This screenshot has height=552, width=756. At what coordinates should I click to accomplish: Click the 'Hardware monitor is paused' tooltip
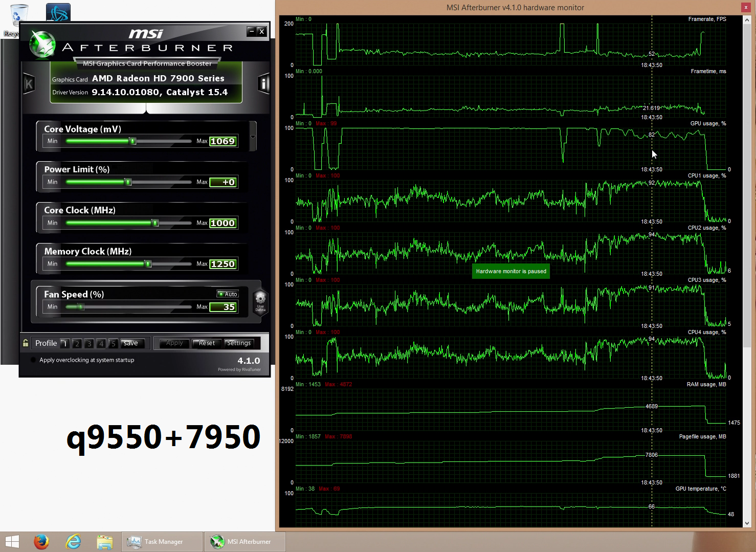[511, 271]
